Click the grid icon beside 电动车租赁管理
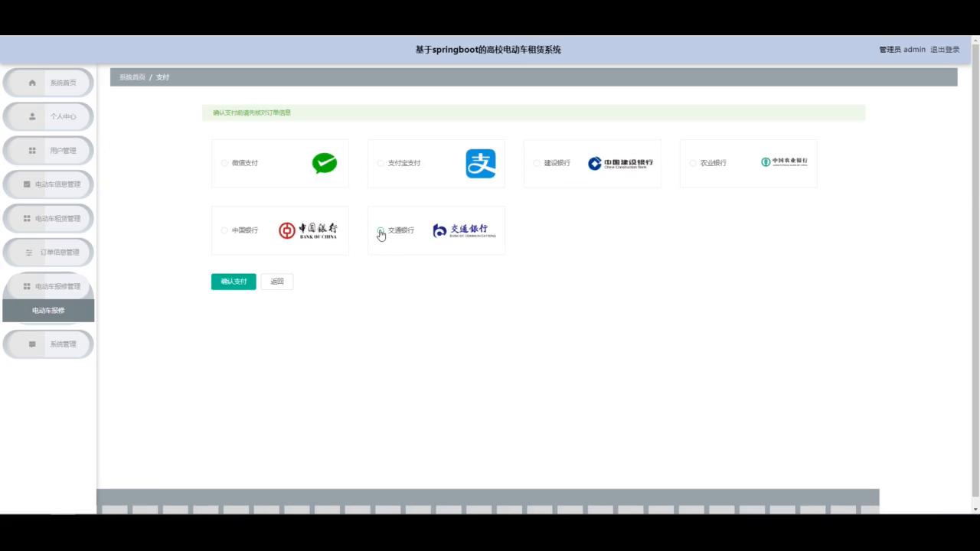The width and height of the screenshot is (980, 551). pyautogui.click(x=27, y=218)
